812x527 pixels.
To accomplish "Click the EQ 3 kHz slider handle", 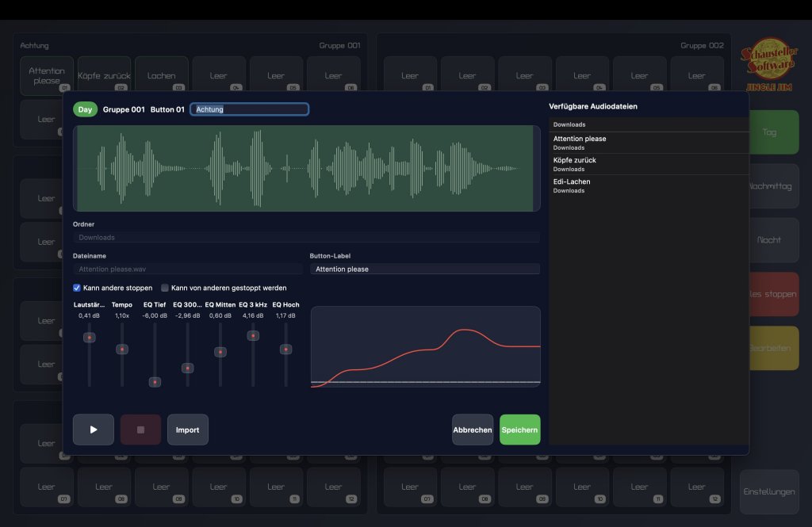I will coord(253,335).
